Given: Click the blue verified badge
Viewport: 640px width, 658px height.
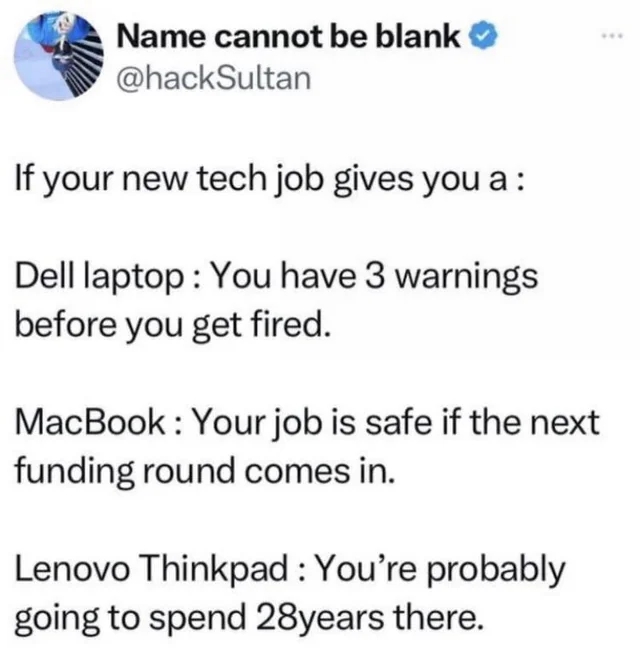Looking at the screenshot, I should coord(483,38).
